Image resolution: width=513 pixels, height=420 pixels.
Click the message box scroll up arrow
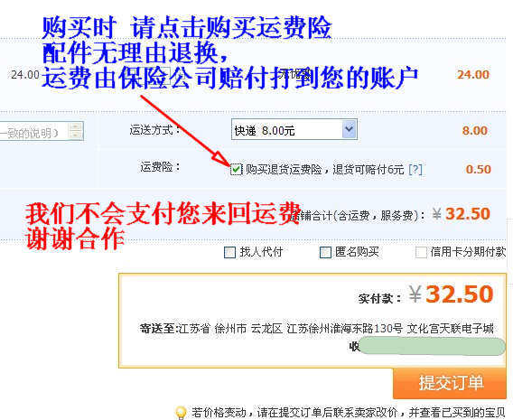pos(76,126)
